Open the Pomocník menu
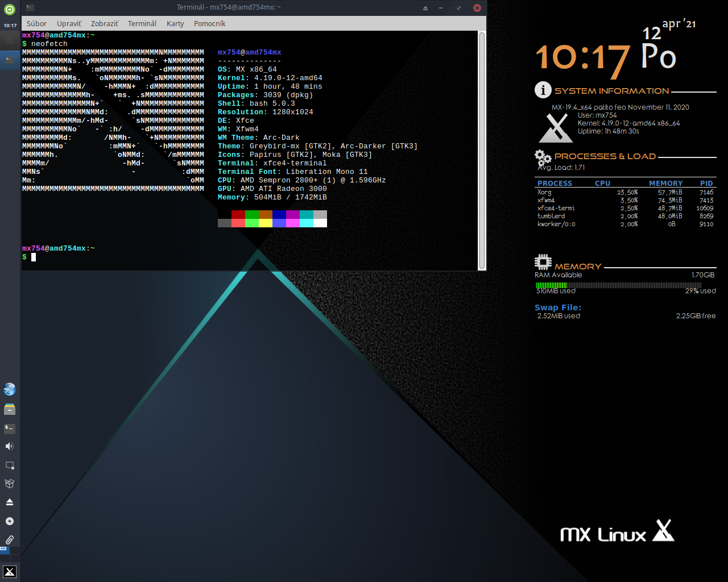 210,23
